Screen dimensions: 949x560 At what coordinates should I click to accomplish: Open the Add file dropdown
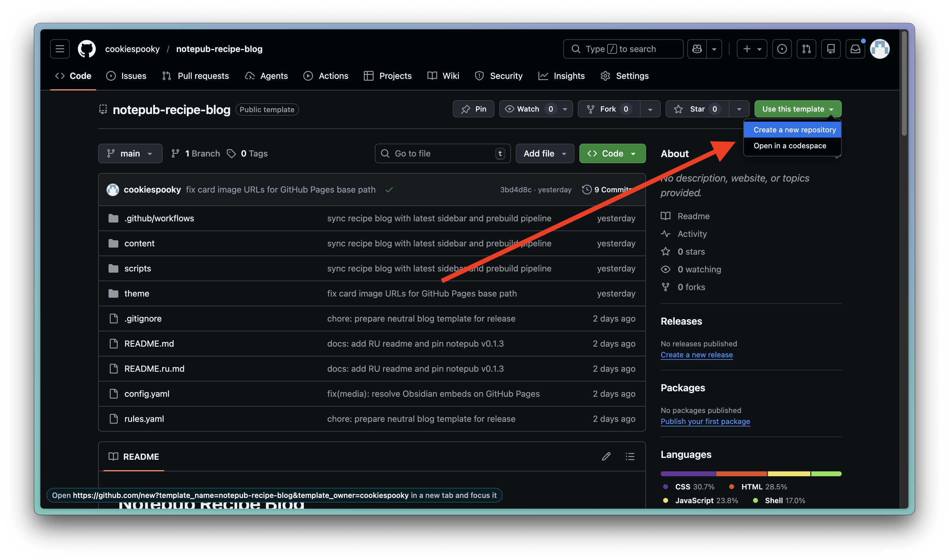545,153
